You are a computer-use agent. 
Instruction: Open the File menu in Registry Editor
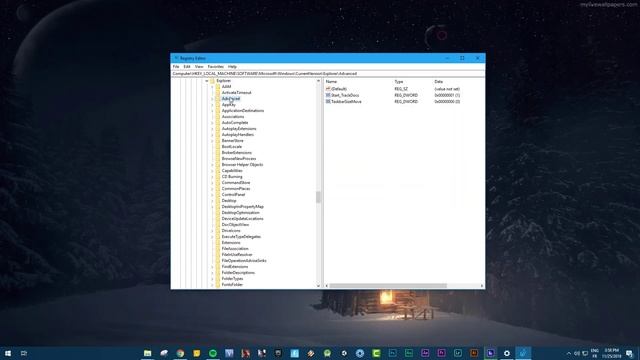coord(176,67)
